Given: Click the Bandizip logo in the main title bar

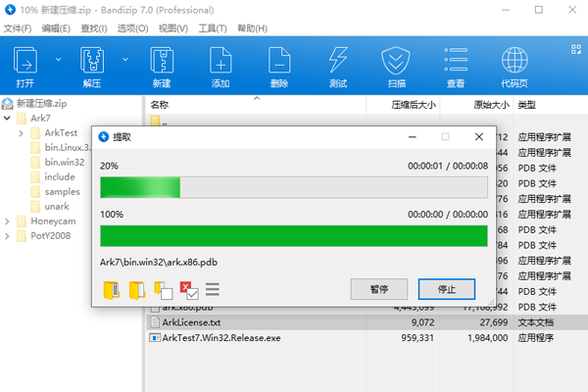Looking at the screenshot, I should 10,10.
